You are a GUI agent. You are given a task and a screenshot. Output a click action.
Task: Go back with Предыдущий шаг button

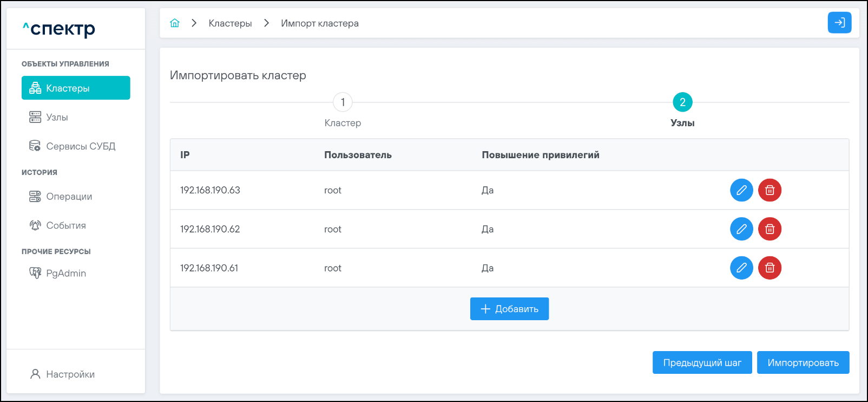point(702,363)
